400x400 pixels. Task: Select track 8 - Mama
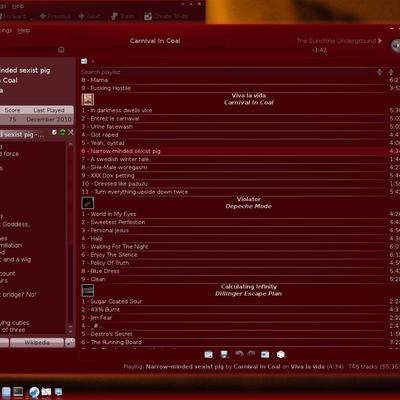click(240, 80)
